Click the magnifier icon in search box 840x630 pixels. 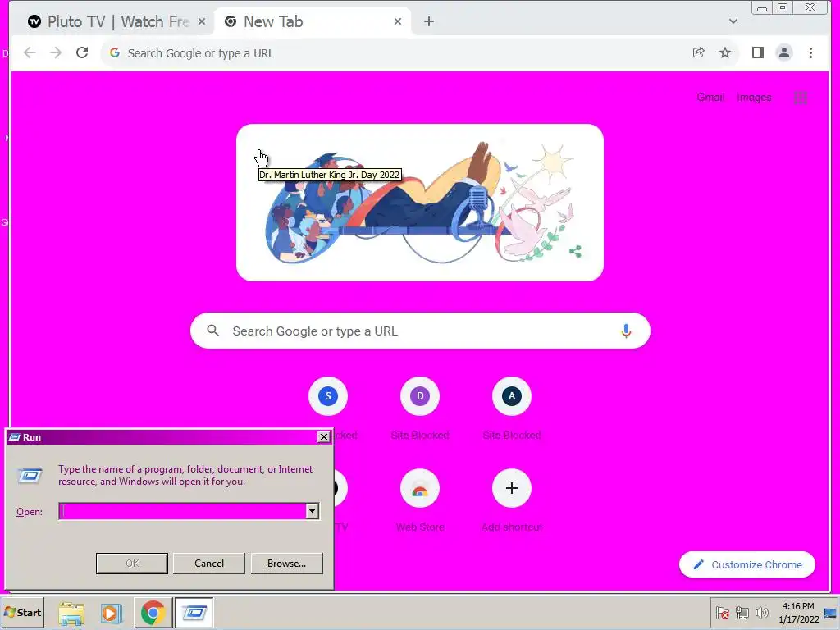tap(212, 331)
